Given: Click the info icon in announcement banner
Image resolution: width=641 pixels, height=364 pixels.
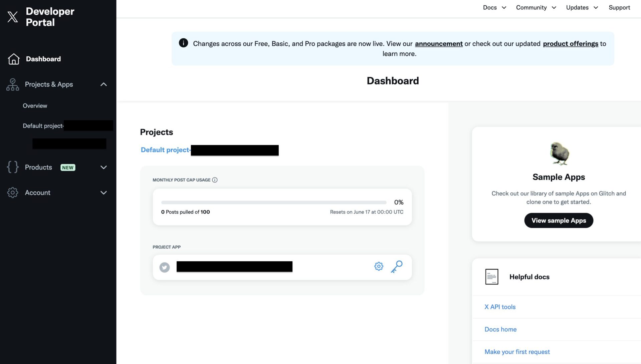Looking at the screenshot, I should [x=183, y=43].
